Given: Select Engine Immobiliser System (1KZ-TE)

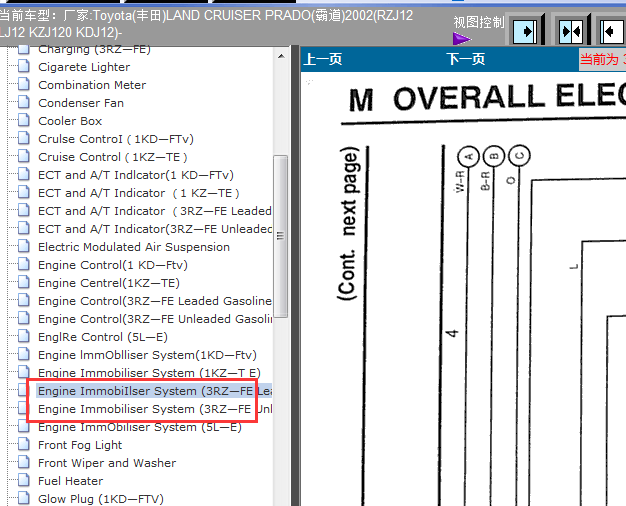Looking at the screenshot, I should click(x=149, y=373).
